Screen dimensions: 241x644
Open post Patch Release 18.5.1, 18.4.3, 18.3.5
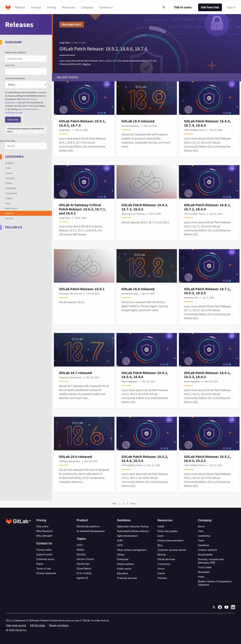click(x=207, y=459)
